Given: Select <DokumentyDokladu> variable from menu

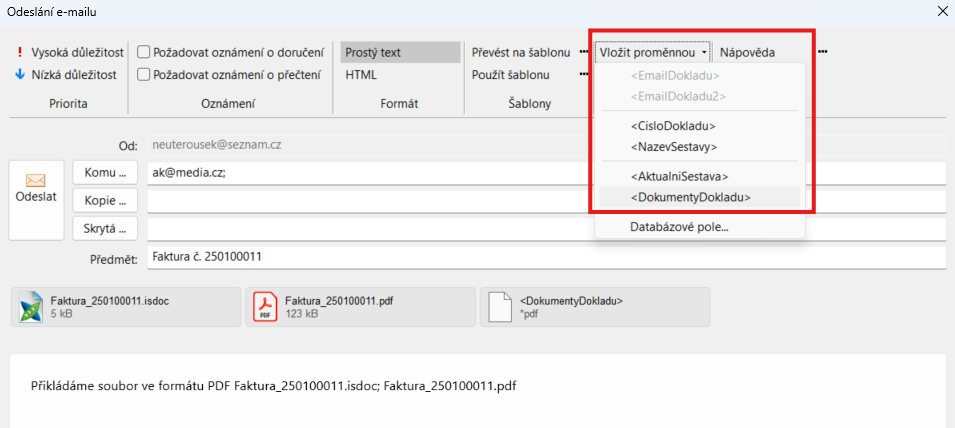Looking at the screenshot, I should [x=690, y=197].
